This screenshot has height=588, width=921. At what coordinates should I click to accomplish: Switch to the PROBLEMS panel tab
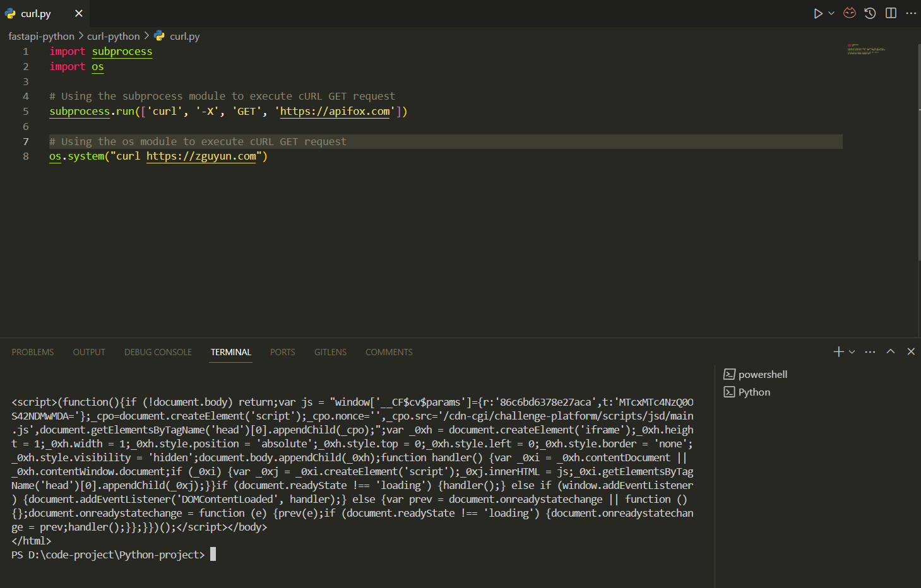click(33, 352)
